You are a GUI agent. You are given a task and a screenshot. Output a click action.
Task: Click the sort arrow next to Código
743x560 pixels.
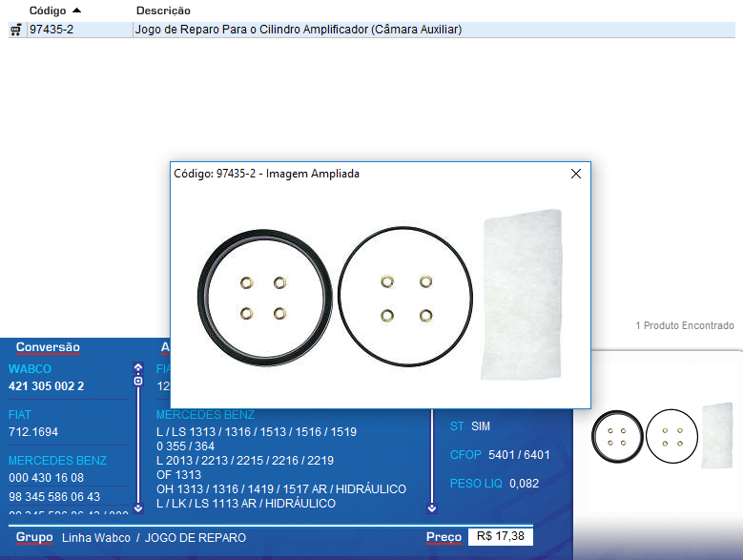click(x=76, y=10)
